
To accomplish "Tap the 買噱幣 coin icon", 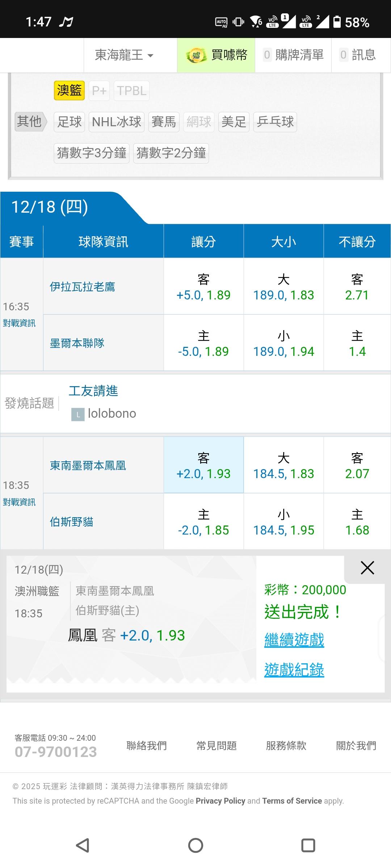I will pos(196,55).
